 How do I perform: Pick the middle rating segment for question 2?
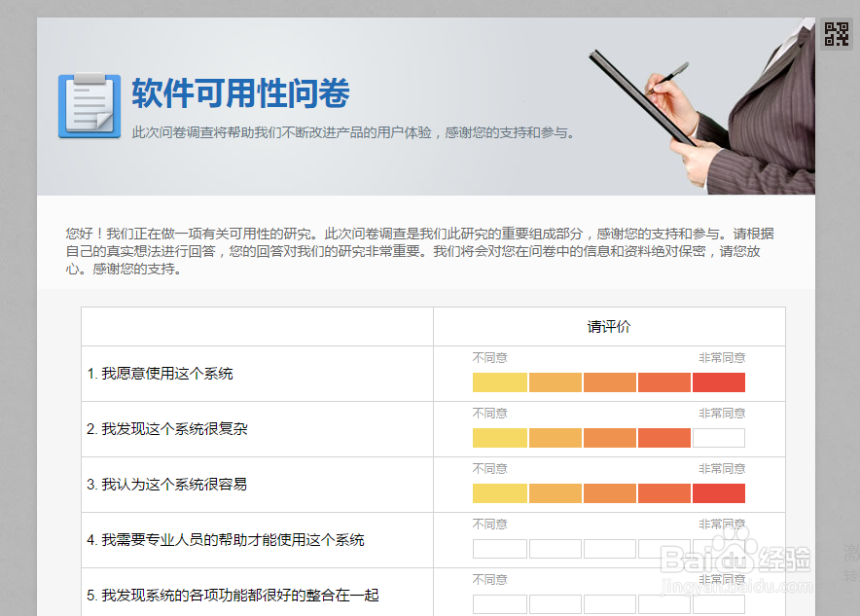609,438
